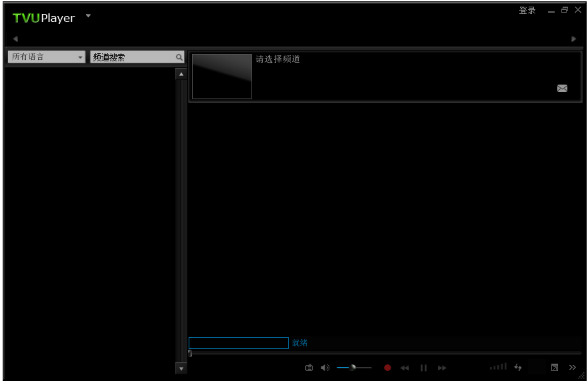Viewport: 588px width, 383px height.
Task: Click the volume slider knob
Action: coord(353,367)
